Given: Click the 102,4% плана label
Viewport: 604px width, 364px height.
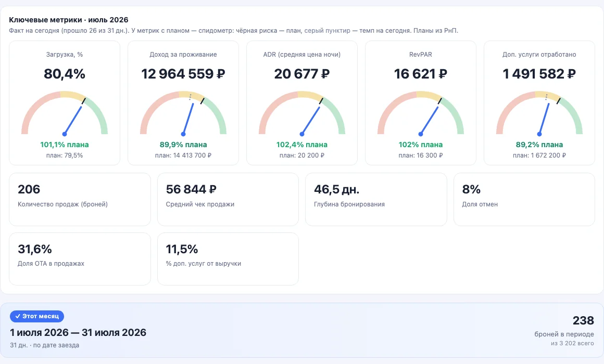Looking at the screenshot, I should click(x=302, y=145).
